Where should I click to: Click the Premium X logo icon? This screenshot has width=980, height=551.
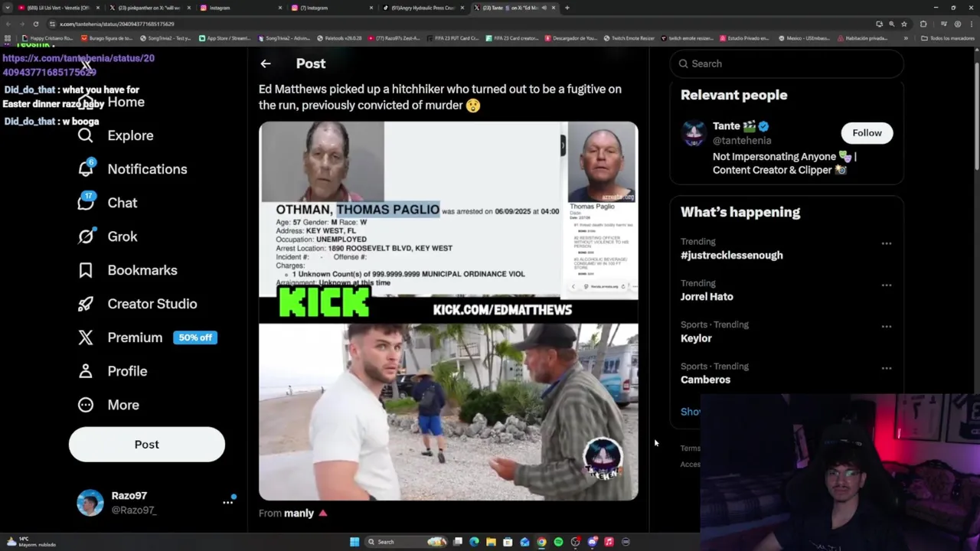85,337
